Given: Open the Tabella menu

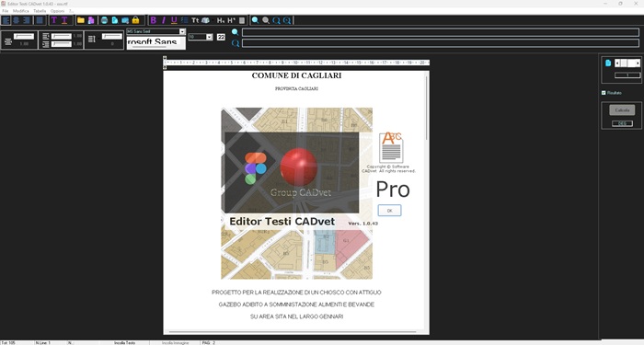Looking at the screenshot, I should 40,11.
